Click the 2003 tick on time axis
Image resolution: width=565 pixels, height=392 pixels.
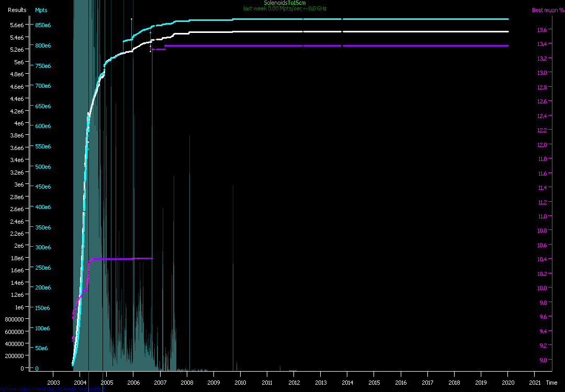point(53,383)
